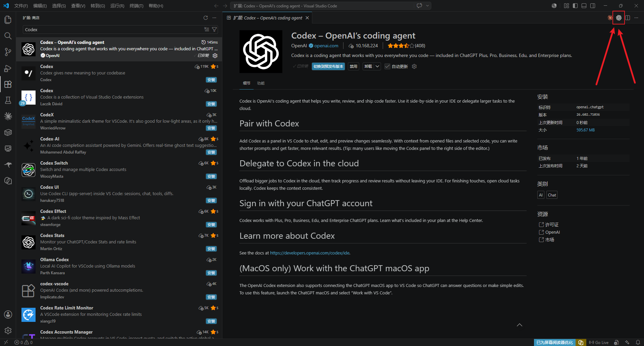Open the Search view in the activity bar

pos(8,36)
